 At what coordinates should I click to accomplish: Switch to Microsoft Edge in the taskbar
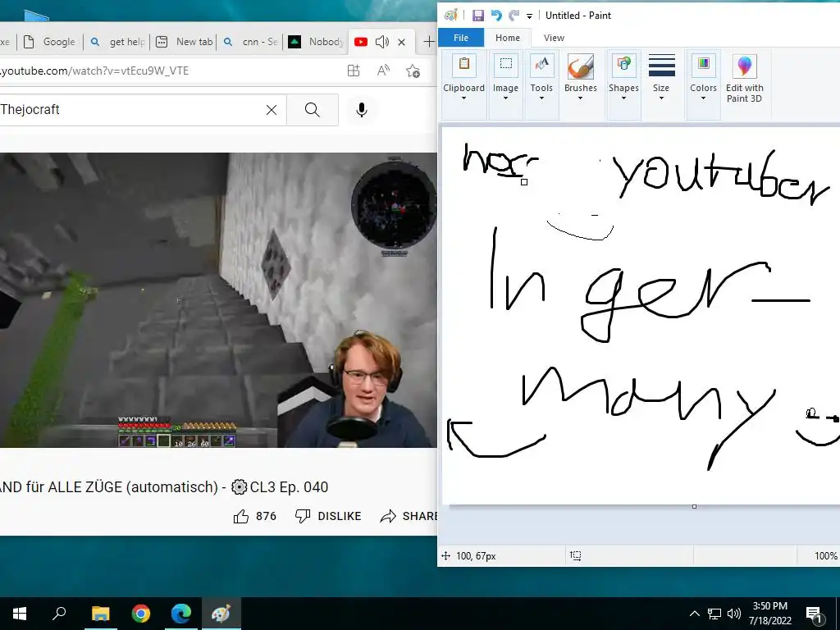(x=181, y=614)
